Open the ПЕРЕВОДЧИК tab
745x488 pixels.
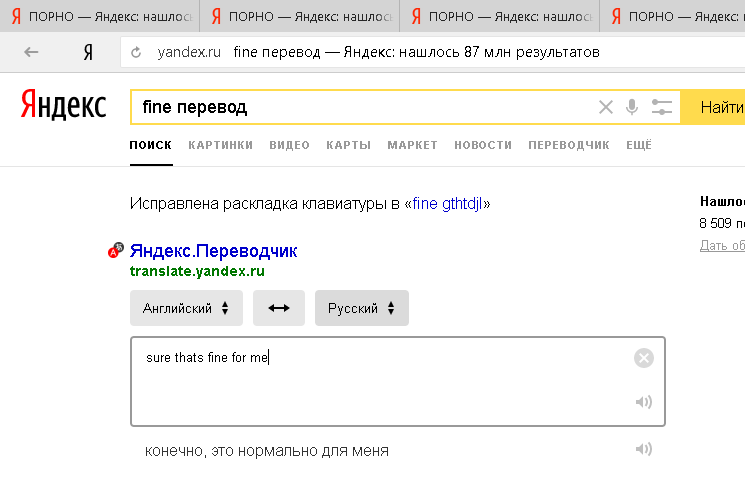click(569, 145)
